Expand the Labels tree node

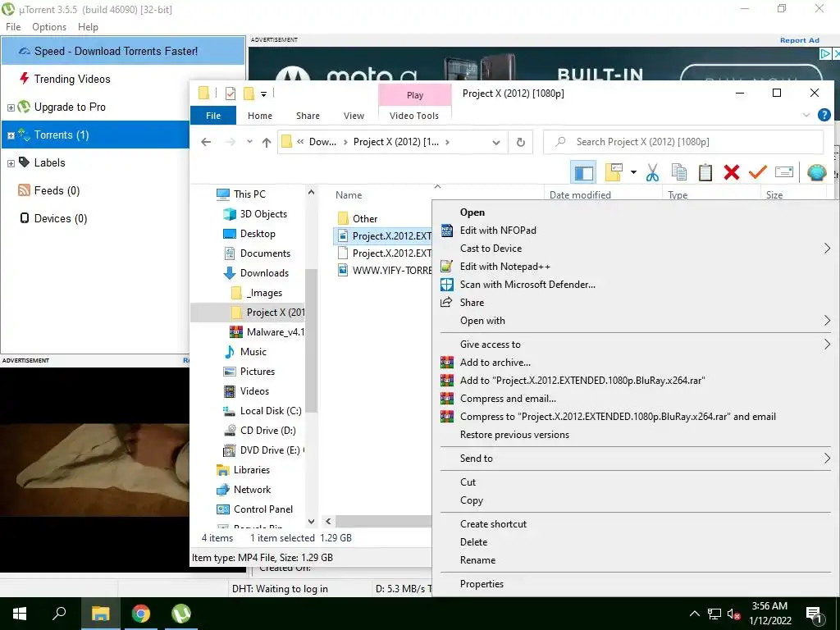[x=11, y=163]
